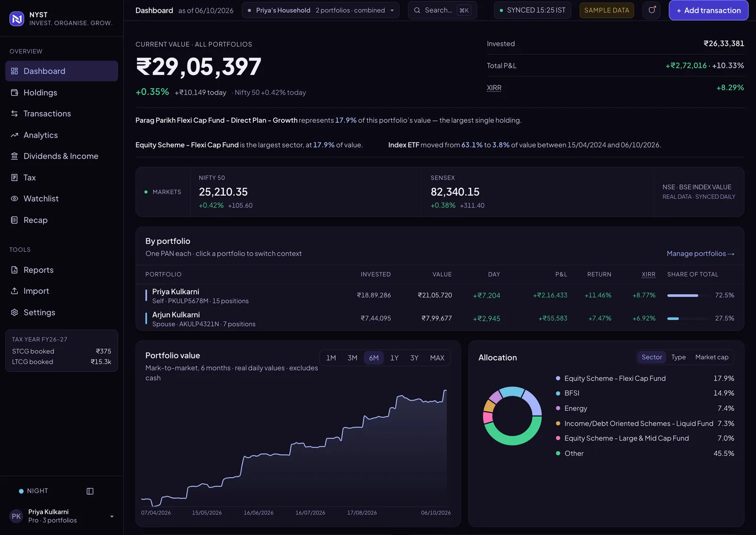Image resolution: width=756 pixels, height=535 pixels.
Task: Click the Transactions arrows icon
Action: click(15, 114)
